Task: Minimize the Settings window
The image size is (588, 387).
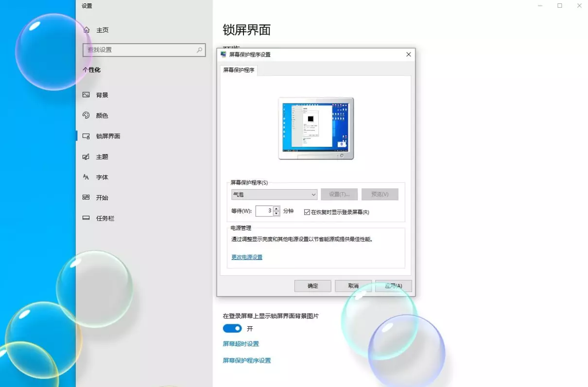Action: (x=540, y=6)
